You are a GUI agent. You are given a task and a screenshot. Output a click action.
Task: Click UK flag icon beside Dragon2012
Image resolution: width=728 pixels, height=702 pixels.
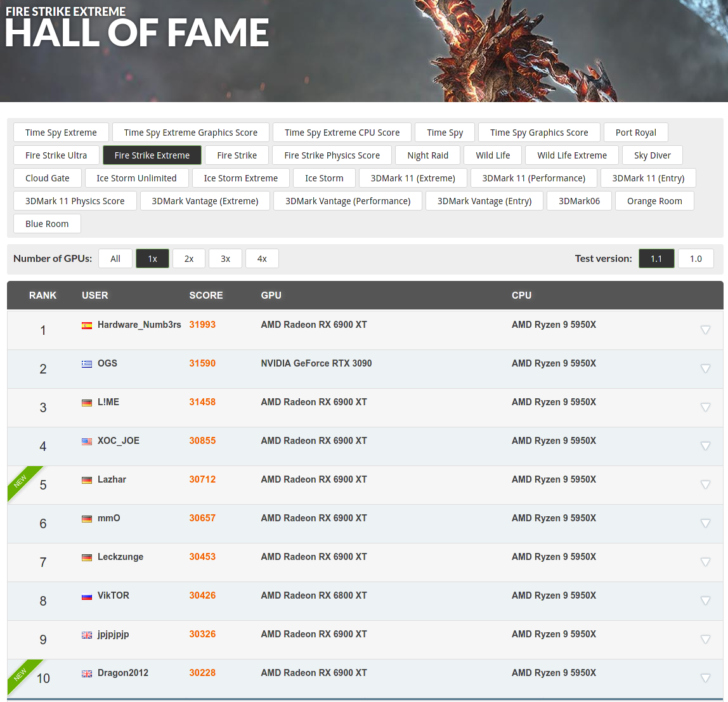[x=87, y=673]
